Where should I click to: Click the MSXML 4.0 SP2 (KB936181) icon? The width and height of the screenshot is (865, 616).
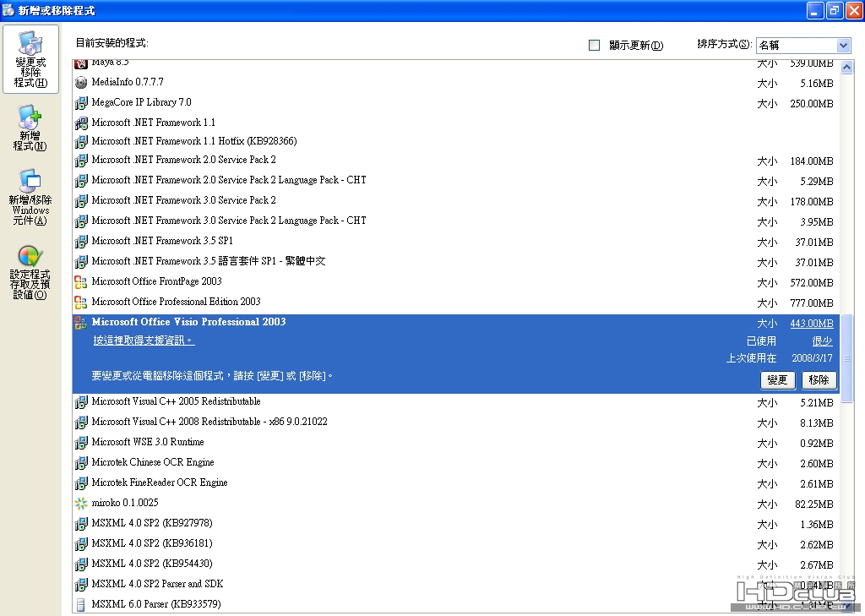[81, 543]
